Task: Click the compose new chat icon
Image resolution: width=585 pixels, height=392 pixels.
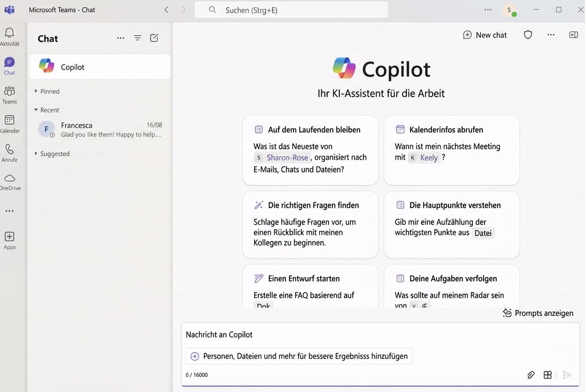Action: point(154,38)
